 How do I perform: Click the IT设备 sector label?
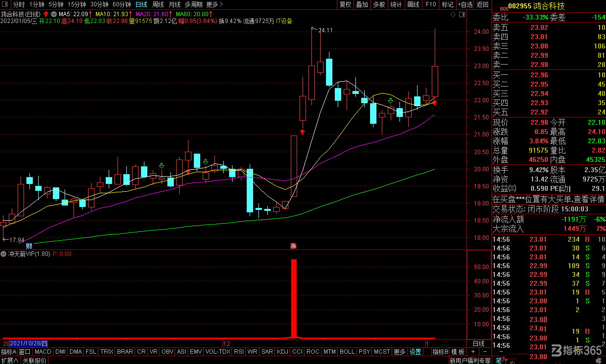tap(284, 21)
